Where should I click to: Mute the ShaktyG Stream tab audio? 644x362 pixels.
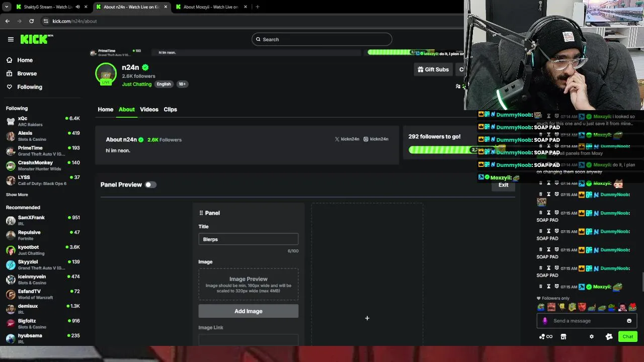[x=77, y=7]
